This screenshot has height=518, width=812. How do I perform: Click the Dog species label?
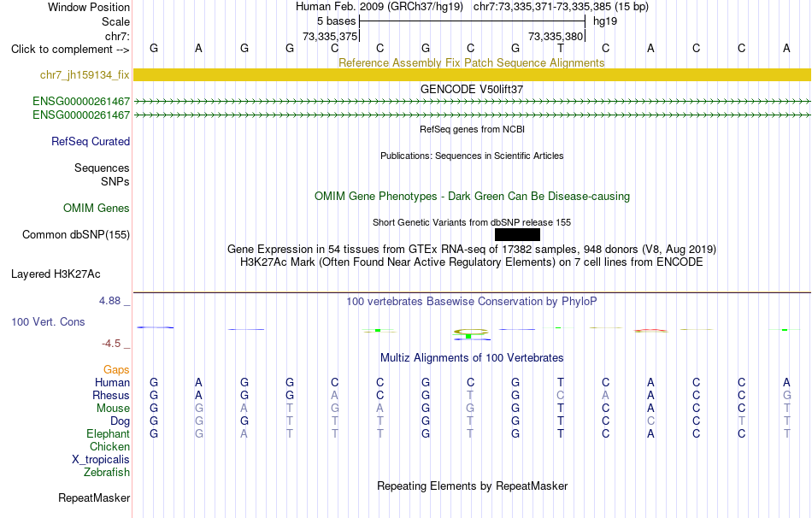coord(121,421)
